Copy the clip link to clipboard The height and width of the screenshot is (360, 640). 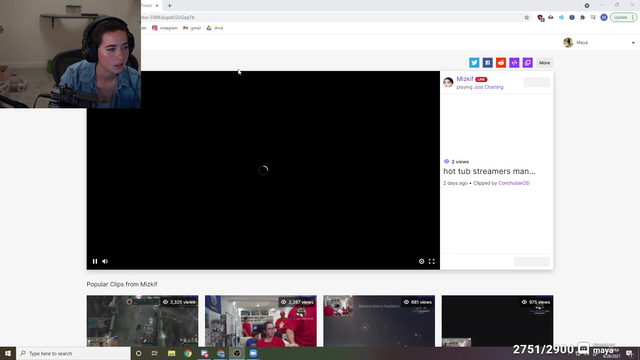click(x=528, y=63)
